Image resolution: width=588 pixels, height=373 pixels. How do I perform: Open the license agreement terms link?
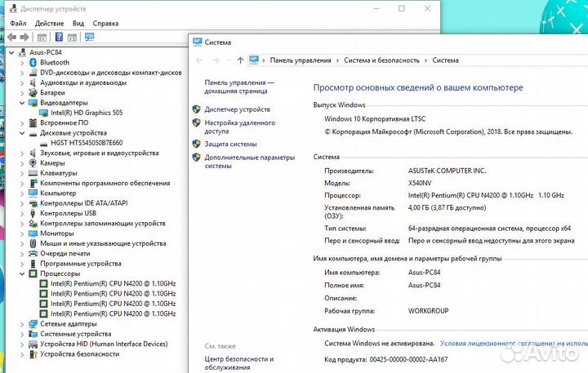click(x=514, y=343)
